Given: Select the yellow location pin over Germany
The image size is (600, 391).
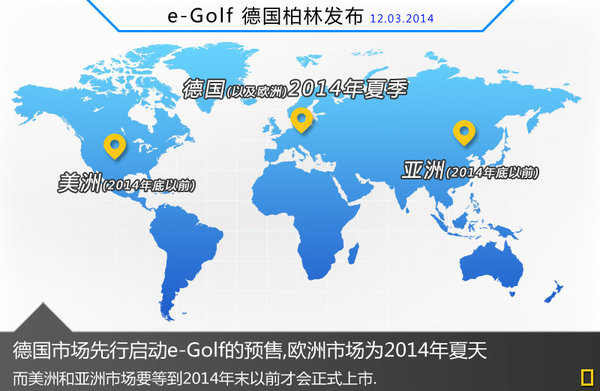Looking at the screenshot, I should click(x=301, y=120).
